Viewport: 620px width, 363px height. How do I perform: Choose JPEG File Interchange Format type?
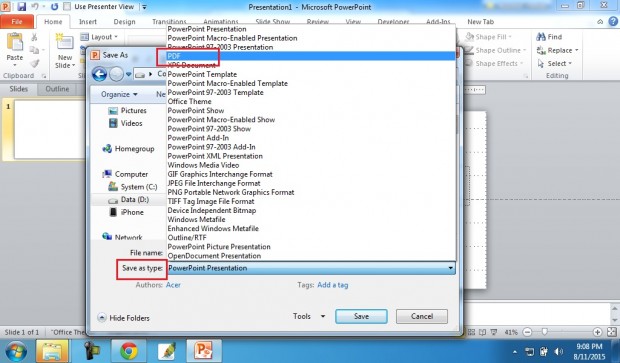[x=311, y=183]
